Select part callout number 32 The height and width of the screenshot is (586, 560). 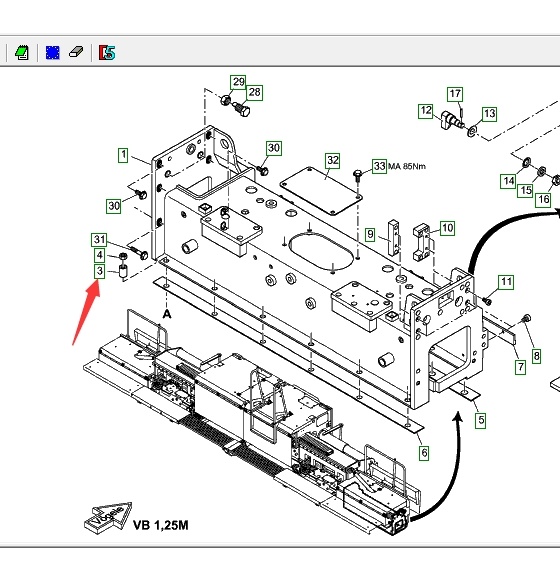[333, 161]
